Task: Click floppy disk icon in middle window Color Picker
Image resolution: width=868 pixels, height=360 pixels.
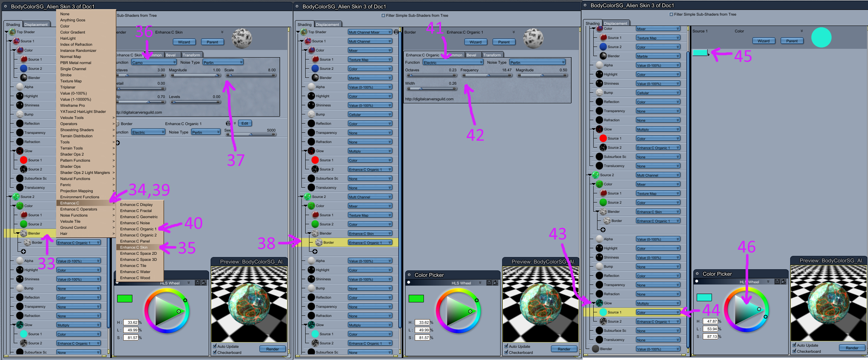Action: (x=489, y=283)
